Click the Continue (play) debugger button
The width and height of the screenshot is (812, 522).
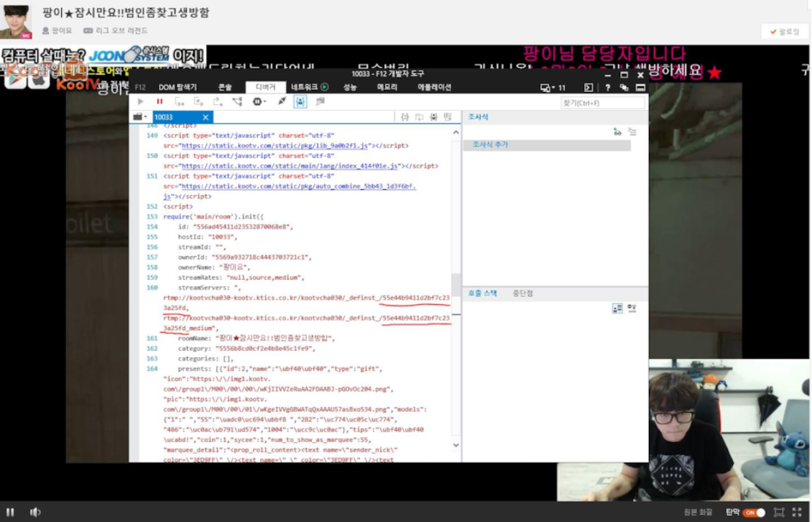point(140,101)
